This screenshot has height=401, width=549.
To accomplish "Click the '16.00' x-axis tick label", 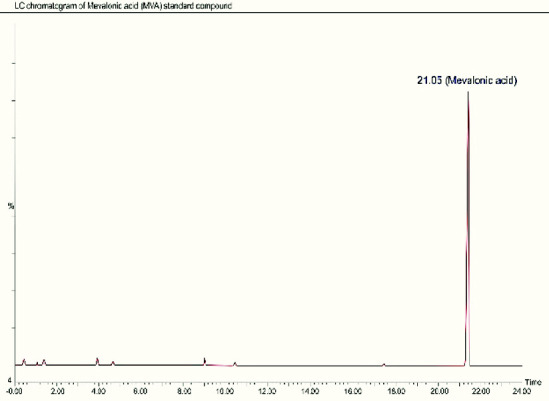I will (353, 391).
